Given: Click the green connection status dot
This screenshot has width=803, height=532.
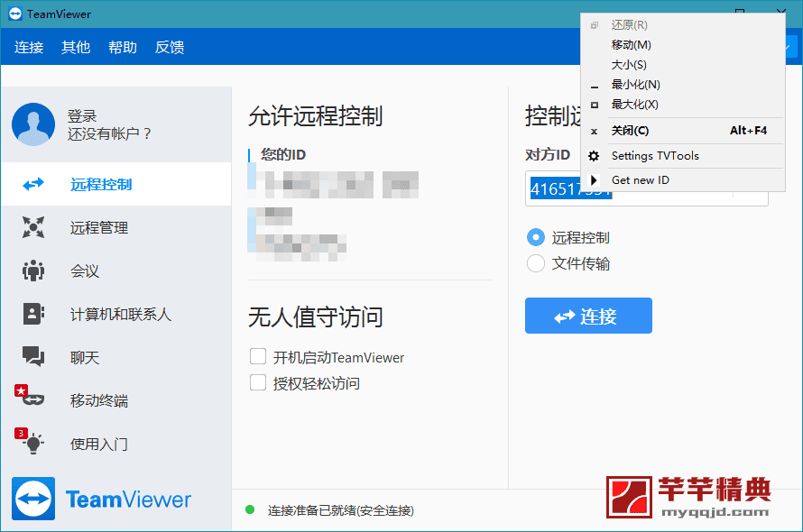Looking at the screenshot, I should [x=250, y=509].
